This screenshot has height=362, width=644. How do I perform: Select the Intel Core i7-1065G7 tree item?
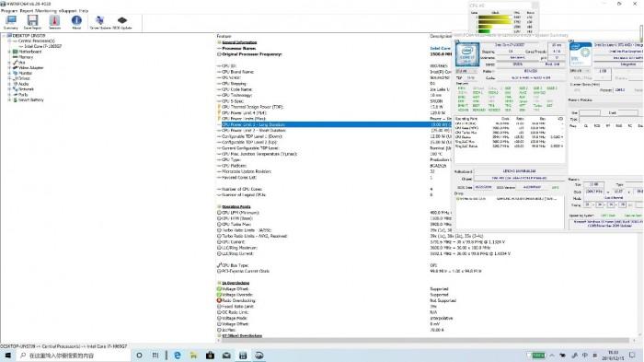coord(42,46)
